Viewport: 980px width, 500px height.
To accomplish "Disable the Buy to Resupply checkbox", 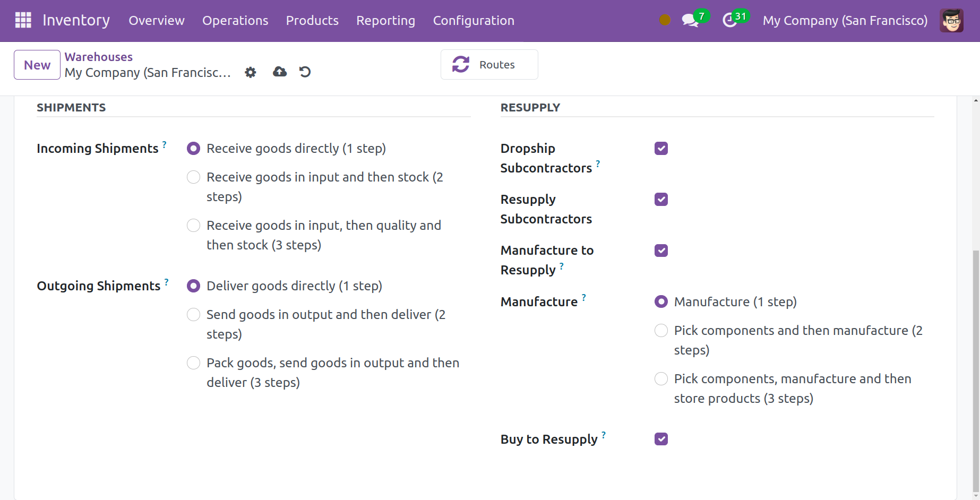I will [661, 439].
